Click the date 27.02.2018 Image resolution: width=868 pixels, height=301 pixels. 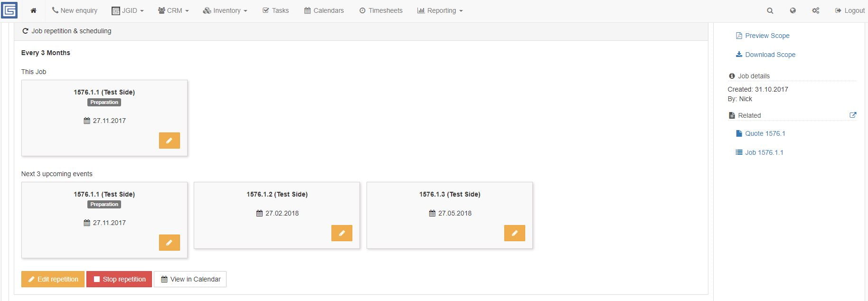282,213
